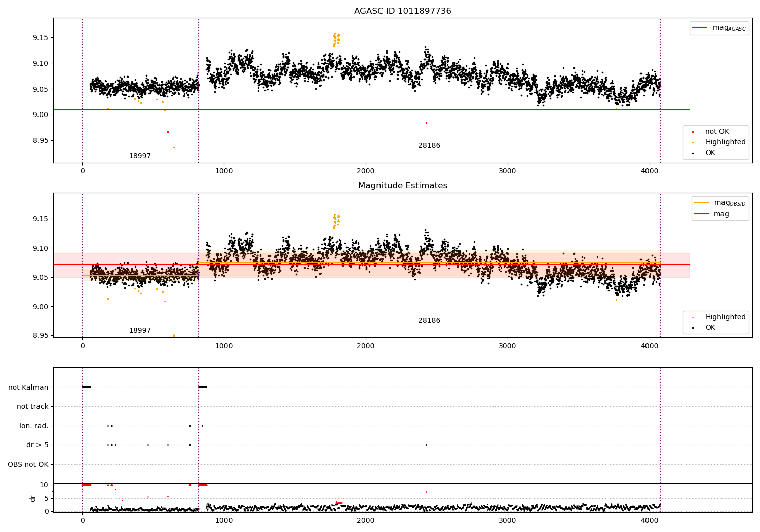Viewport: 760px width, 532px height.
Task: Click the '18997' obsid label in the top plot
Action: click(x=140, y=156)
